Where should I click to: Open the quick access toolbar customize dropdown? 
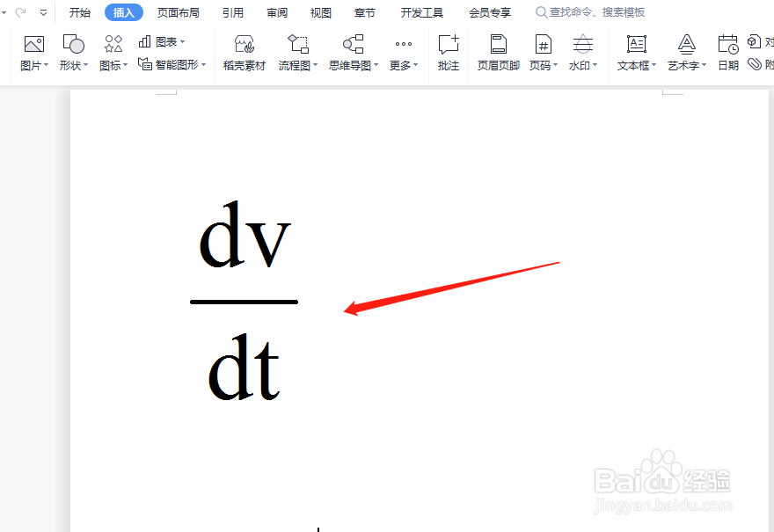point(43,13)
